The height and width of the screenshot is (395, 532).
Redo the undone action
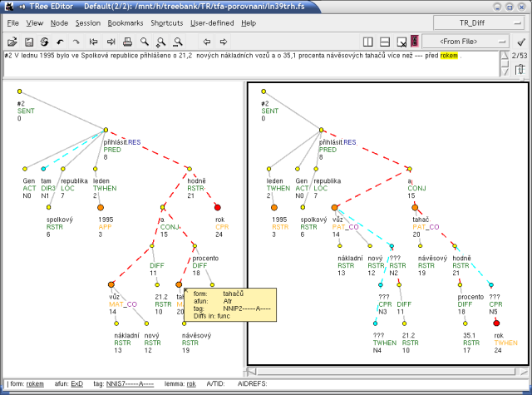(x=76, y=42)
